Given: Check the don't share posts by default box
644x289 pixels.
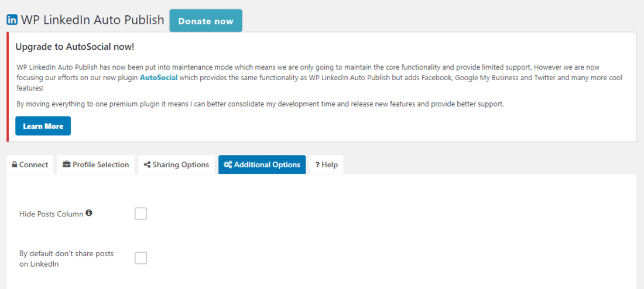Looking at the screenshot, I should 141,258.
